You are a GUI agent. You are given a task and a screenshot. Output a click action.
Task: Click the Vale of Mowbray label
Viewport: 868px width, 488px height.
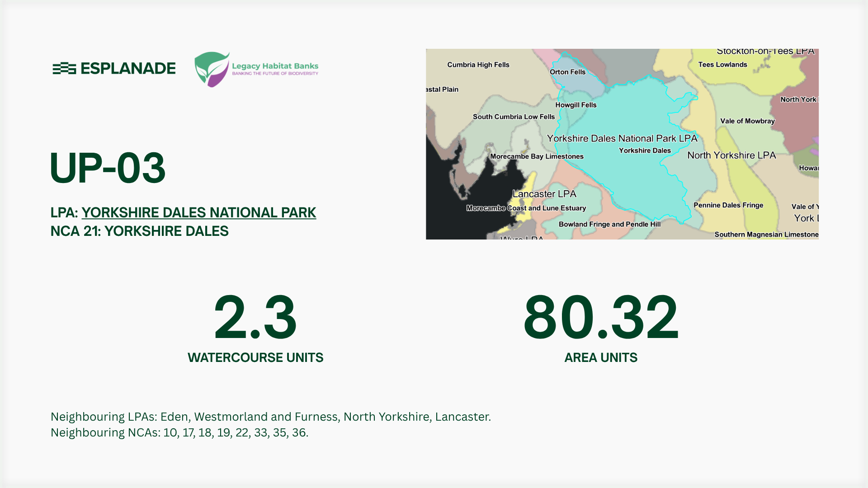pos(747,121)
